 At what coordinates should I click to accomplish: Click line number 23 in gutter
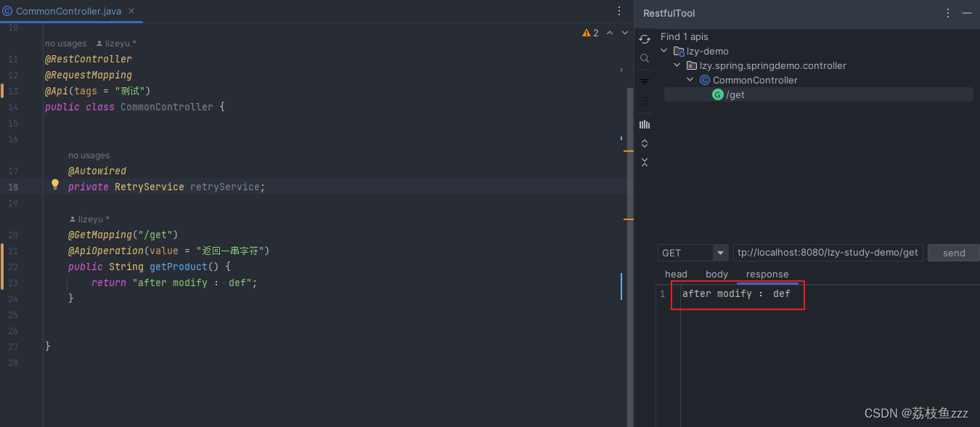coord(13,282)
